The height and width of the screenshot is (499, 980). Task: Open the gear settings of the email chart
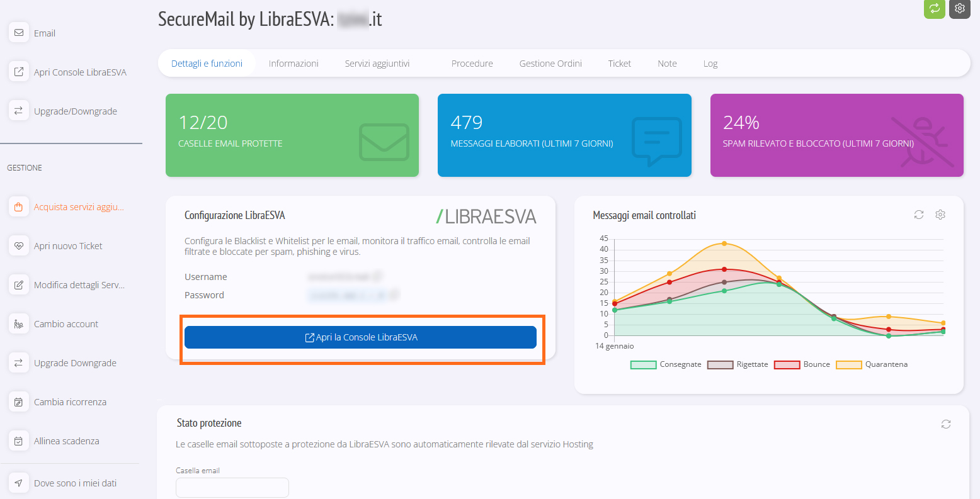pos(940,215)
